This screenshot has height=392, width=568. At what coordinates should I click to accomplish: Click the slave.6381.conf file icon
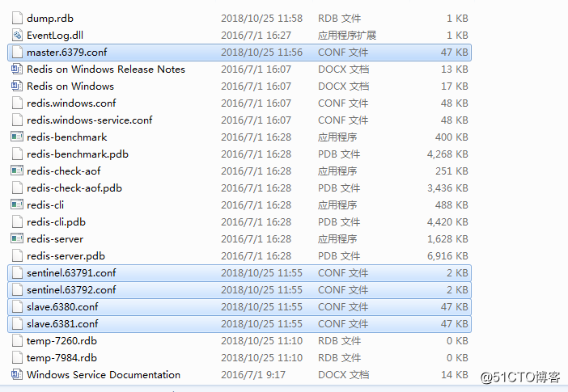17,323
